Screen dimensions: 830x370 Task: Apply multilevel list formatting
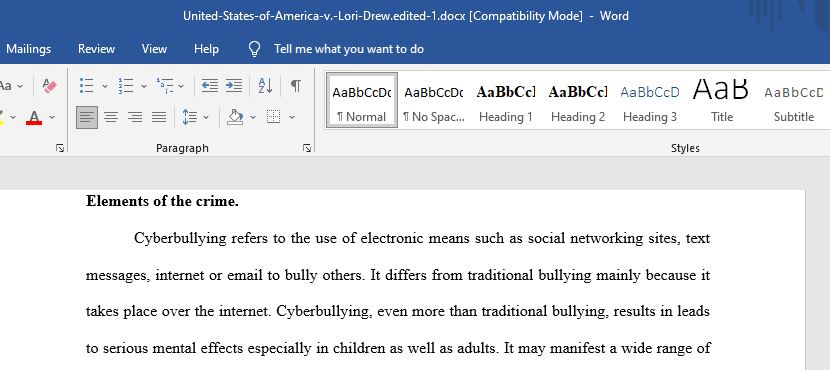coord(165,86)
